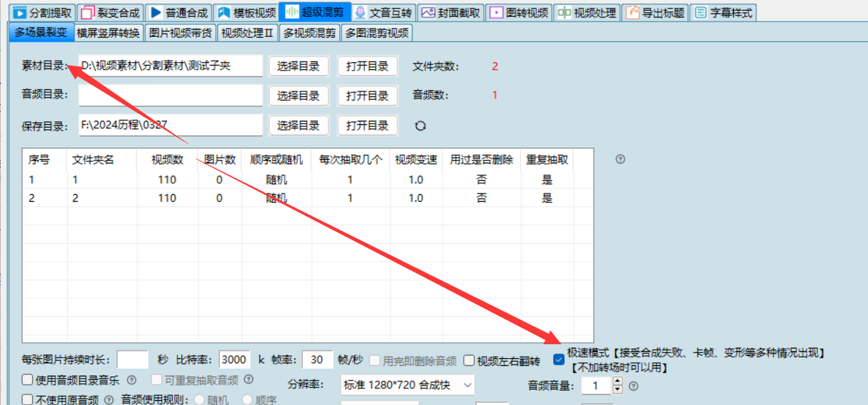Click the 每次抽取几个 column header
The height and width of the screenshot is (405, 868).
pyautogui.click(x=351, y=159)
